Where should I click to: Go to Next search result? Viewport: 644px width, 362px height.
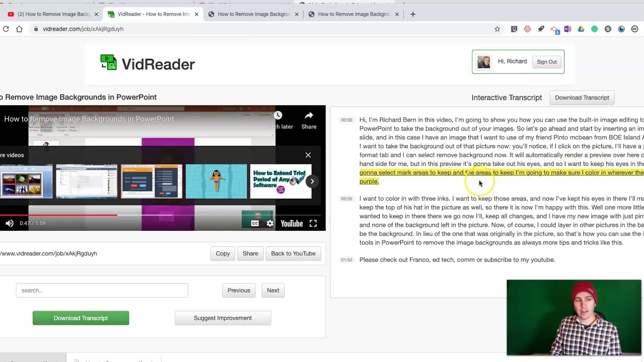(x=273, y=290)
